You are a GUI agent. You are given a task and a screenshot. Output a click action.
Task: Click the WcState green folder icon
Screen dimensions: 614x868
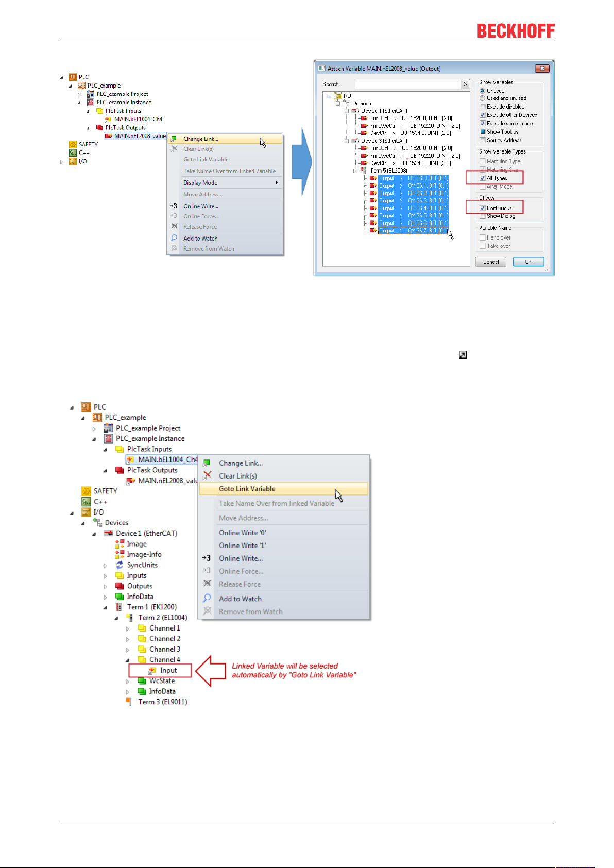tap(142, 681)
